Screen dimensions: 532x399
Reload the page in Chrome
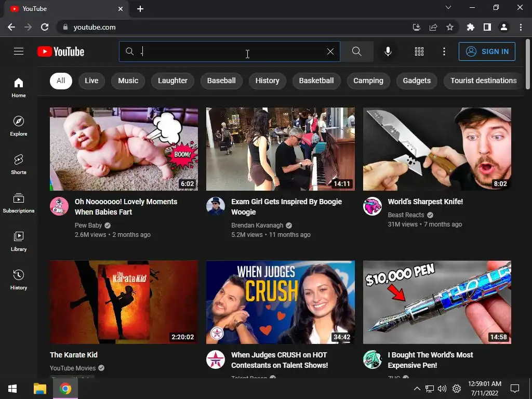pos(45,27)
